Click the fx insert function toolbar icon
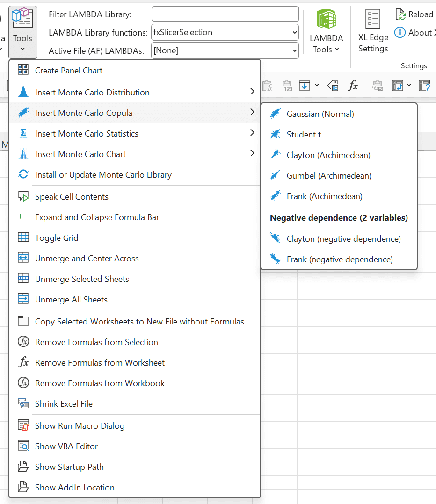 [x=353, y=86]
